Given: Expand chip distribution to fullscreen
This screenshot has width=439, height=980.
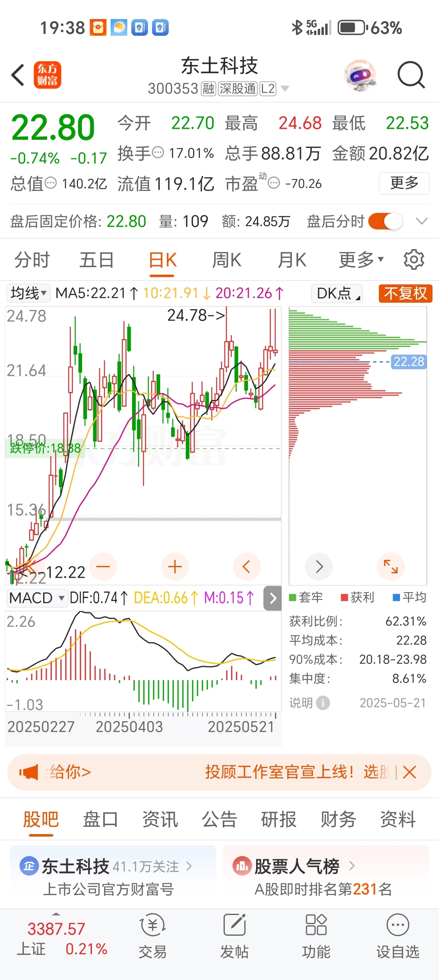Looking at the screenshot, I should (x=391, y=566).
